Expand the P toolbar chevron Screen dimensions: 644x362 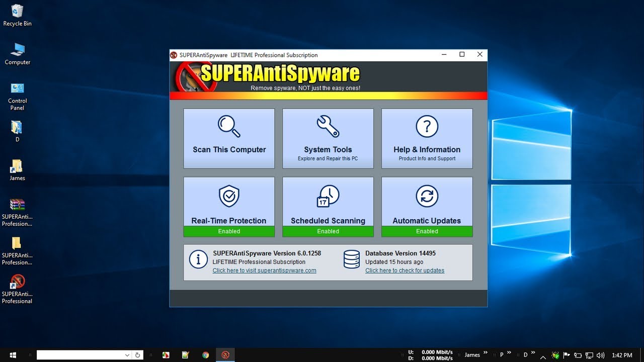click(509, 353)
